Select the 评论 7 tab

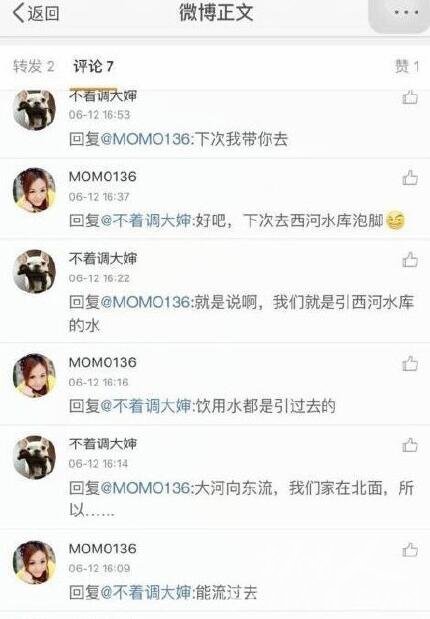pos(94,66)
